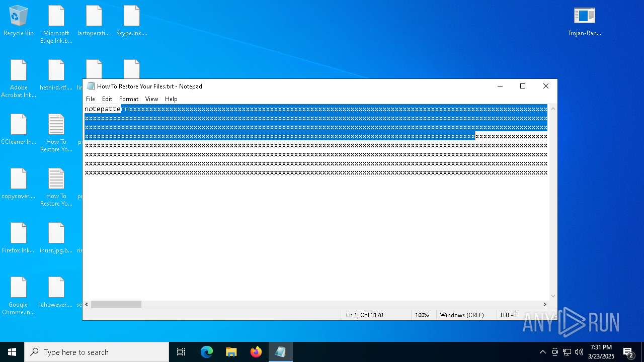Select the CCleaner.lnk desktop file
Screen dimensions: 644x362
click(x=19, y=130)
